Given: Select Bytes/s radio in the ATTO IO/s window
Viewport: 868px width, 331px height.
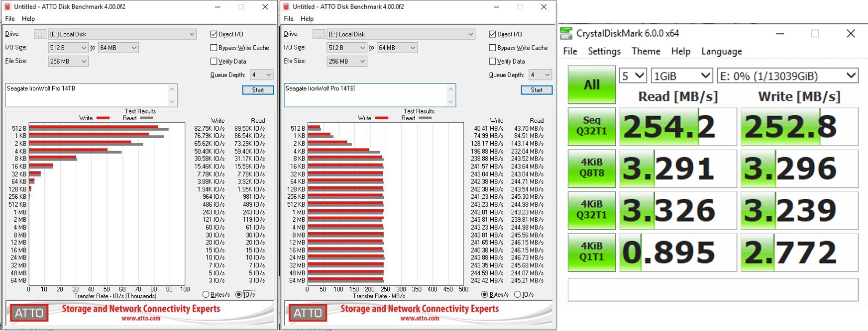Looking at the screenshot, I should point(206,294).
